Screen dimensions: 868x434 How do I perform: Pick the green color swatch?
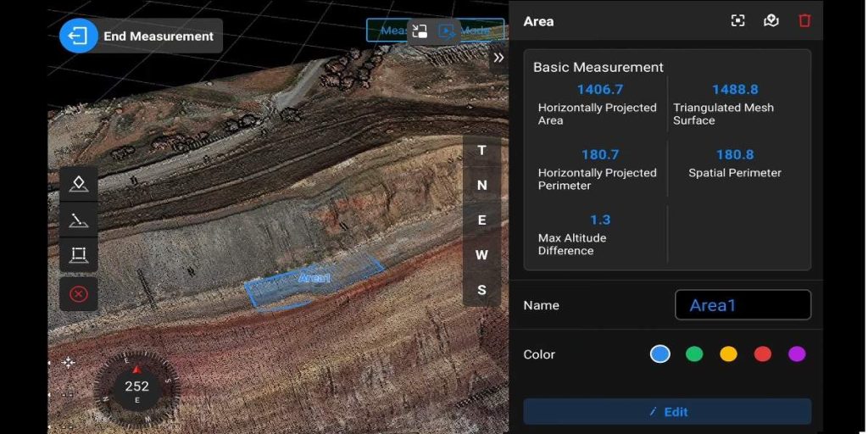pyautogui.click(x=694, y=354)
